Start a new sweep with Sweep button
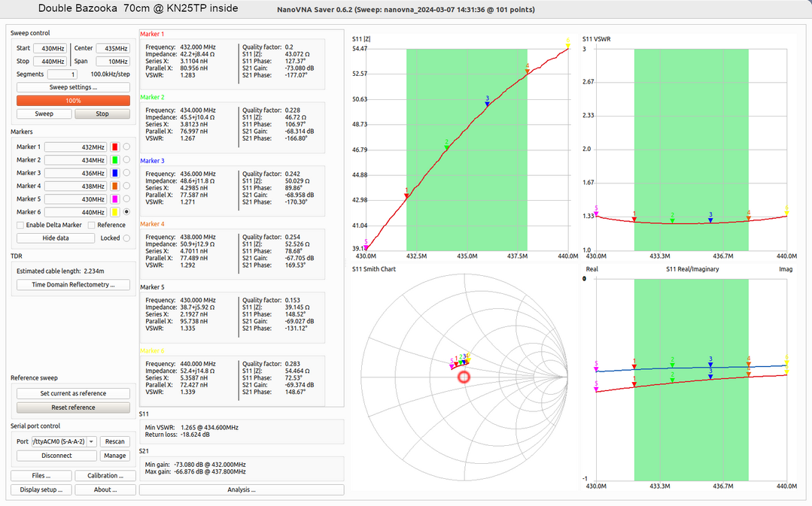812x506 pixels. (44, 114)
